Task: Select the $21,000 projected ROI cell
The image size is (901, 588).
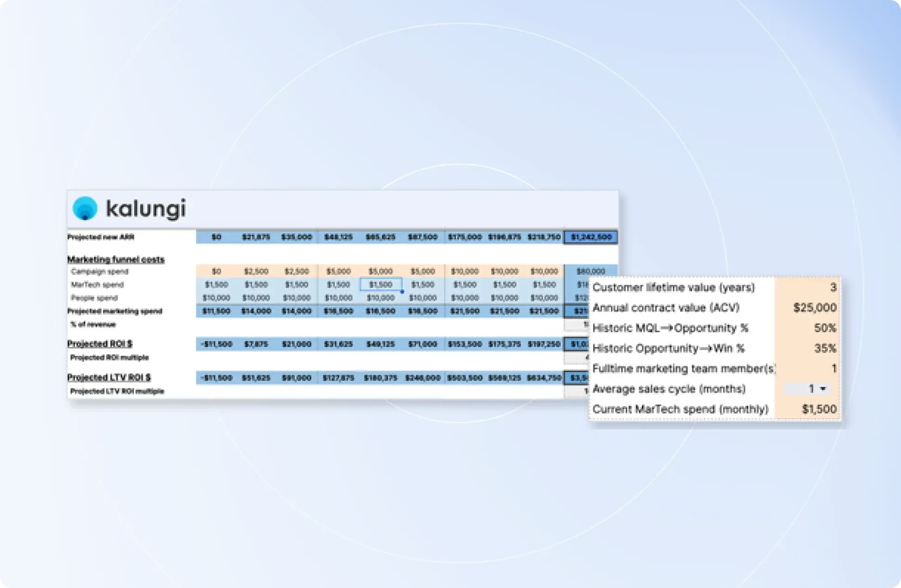Action: tap(297, 344)
